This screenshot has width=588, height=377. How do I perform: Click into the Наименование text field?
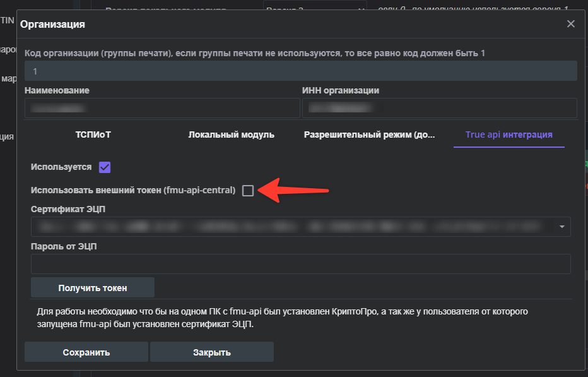[162, 108]
